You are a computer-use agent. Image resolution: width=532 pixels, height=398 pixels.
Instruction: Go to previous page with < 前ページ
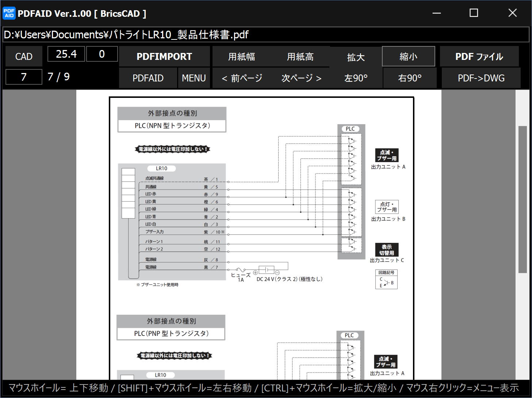coord(242,78)
